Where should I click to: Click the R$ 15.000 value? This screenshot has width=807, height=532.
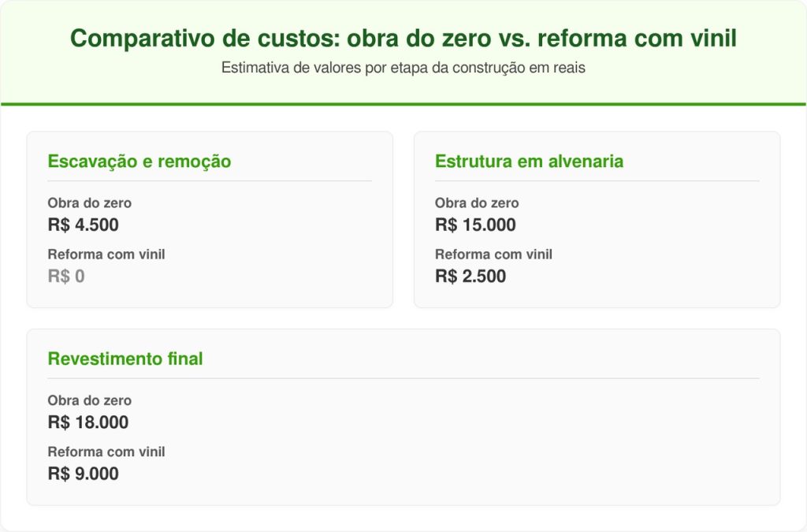475,225
